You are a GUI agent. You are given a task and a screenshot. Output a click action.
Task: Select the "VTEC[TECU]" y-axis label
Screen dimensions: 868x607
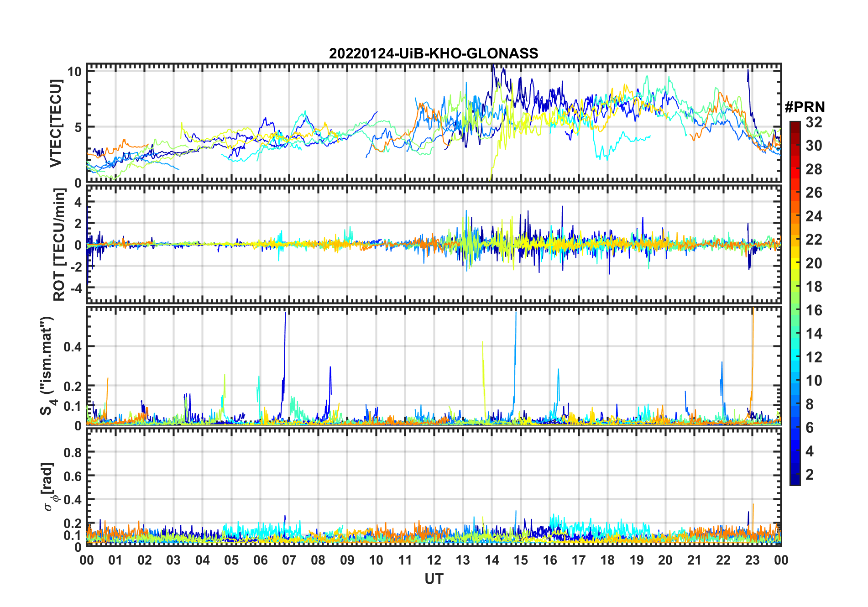(56, 123)
